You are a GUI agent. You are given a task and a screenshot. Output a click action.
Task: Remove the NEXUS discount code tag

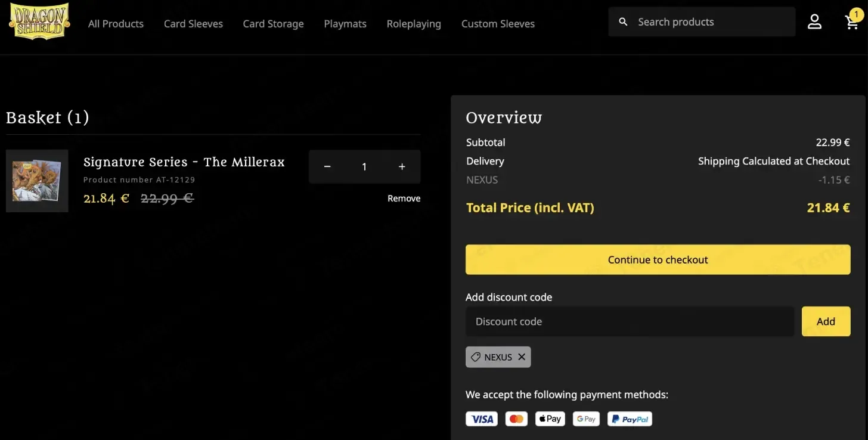tap(522, 357)
